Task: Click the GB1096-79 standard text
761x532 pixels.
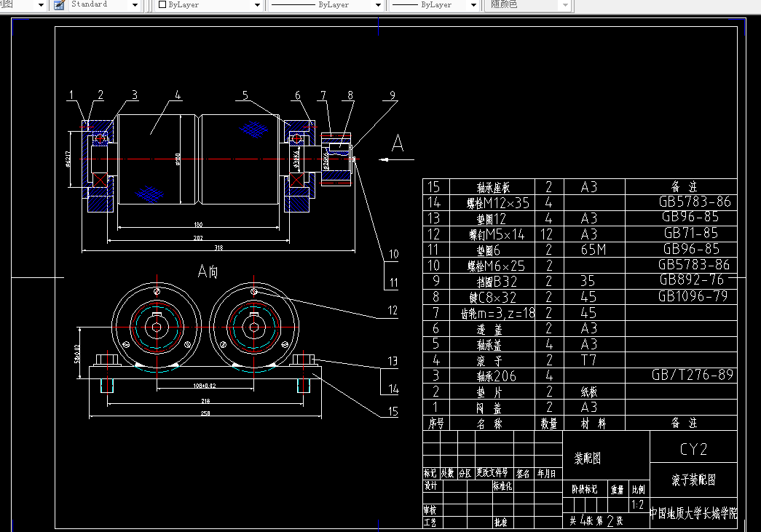Action: 693,296
